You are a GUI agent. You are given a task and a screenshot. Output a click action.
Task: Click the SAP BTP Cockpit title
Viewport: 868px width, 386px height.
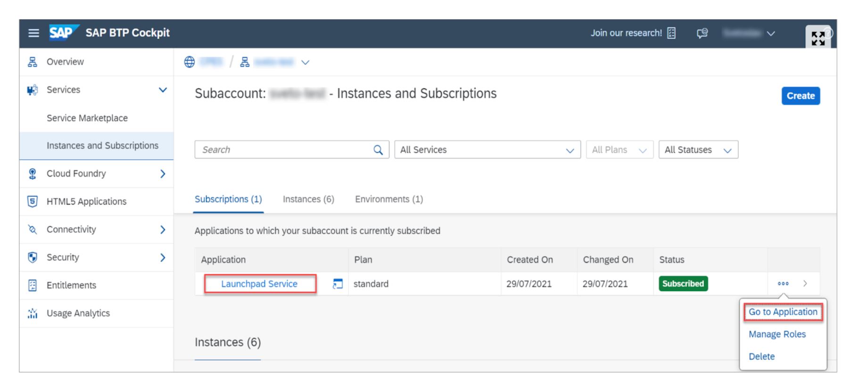(x=127, y=33)
